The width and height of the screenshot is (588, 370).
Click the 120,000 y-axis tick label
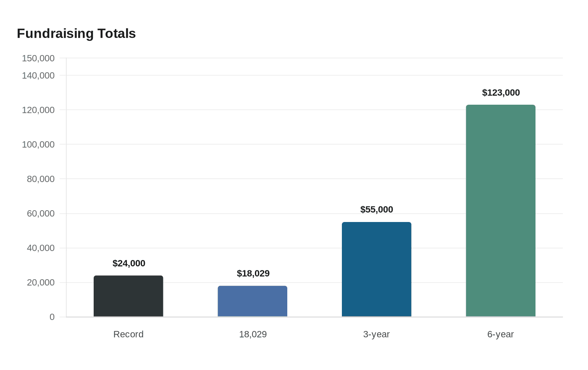point(38,110)
